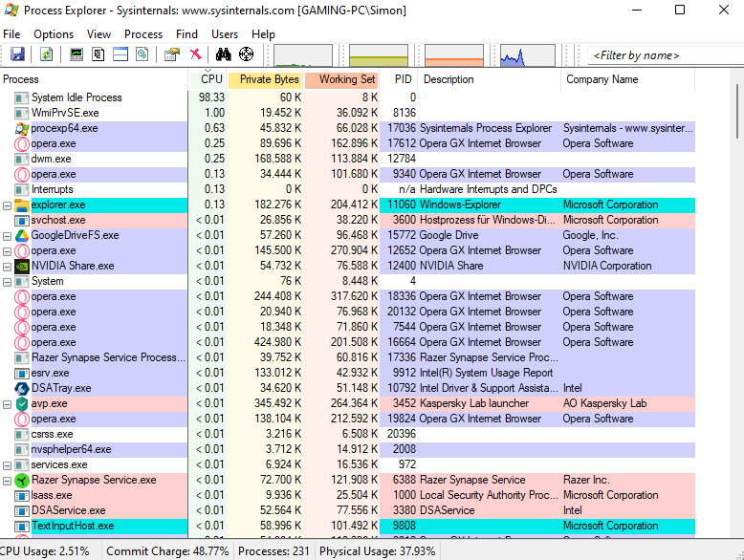Collapse the NVIDIA Share.exe tree node
Viewport: 744px width, 560px height.
click(x=7, y=267)
